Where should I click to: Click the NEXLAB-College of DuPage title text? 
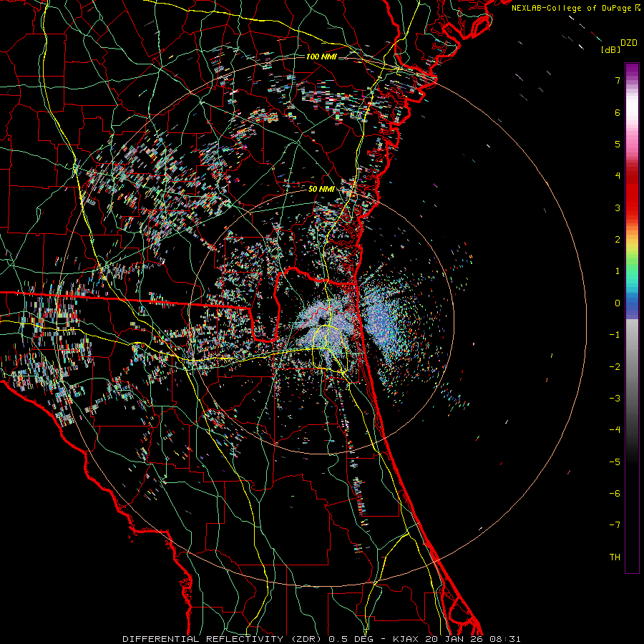(x=571, y=8)
